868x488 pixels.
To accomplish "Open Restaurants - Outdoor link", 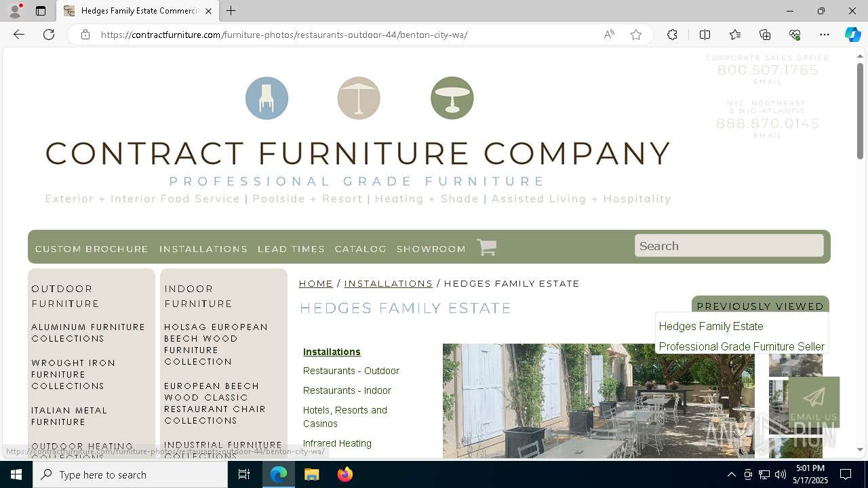I will [x=351, y=371].
